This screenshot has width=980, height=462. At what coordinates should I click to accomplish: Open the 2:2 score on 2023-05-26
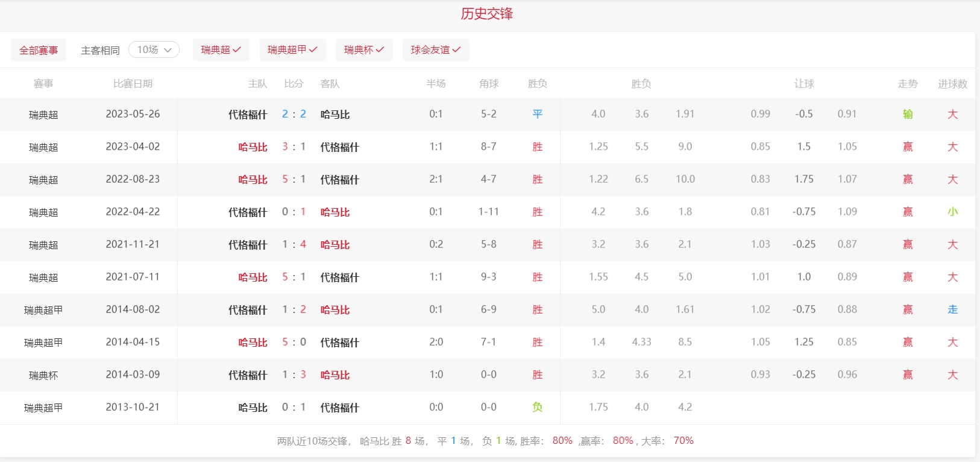click(294, 114)
